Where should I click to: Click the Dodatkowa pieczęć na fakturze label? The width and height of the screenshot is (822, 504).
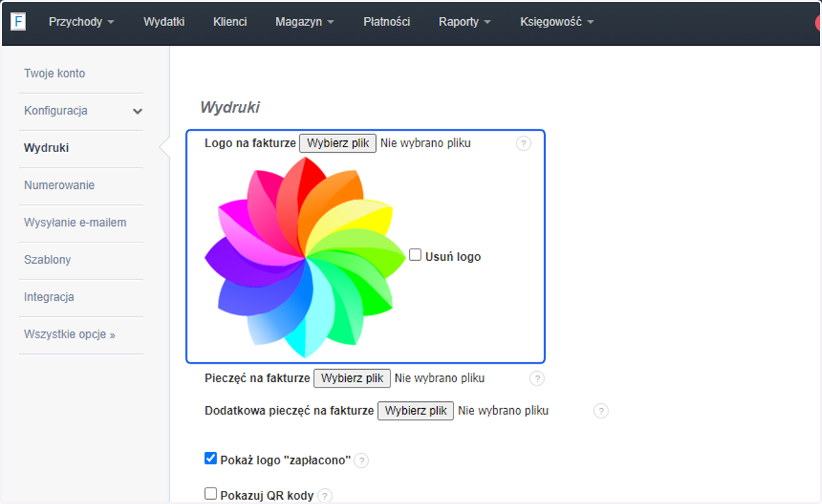[x=290, y=411]
